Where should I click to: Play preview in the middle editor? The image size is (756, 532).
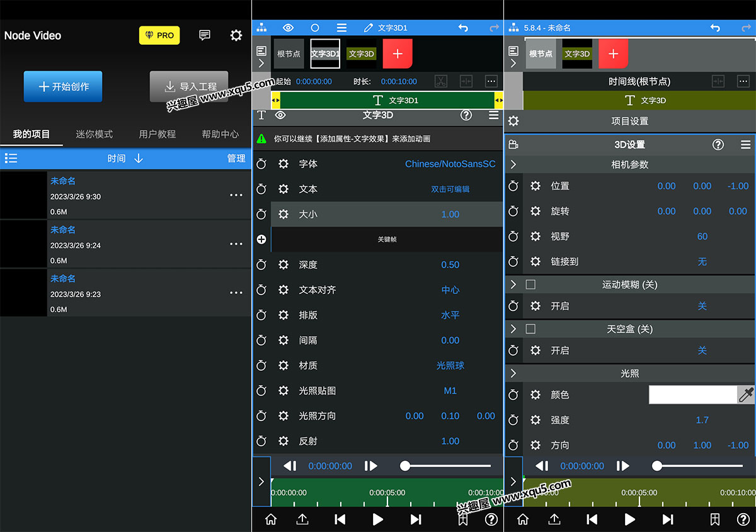[x=378, y=519]
